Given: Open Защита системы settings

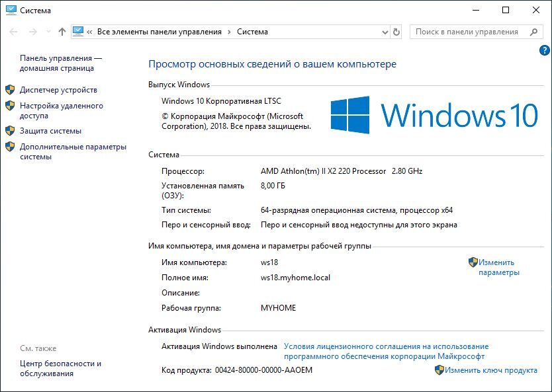Looking at the screenshot, I should click(50, 131).
